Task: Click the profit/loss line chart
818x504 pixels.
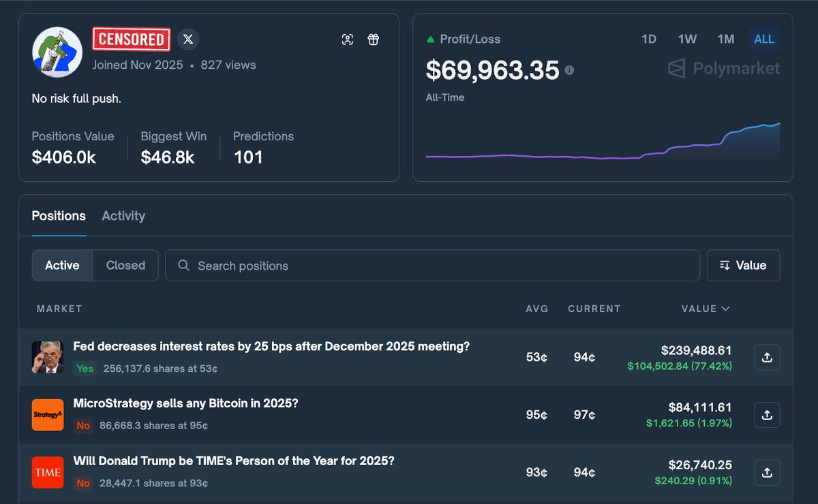Action: pyautogui.click(x=603, y=141)
